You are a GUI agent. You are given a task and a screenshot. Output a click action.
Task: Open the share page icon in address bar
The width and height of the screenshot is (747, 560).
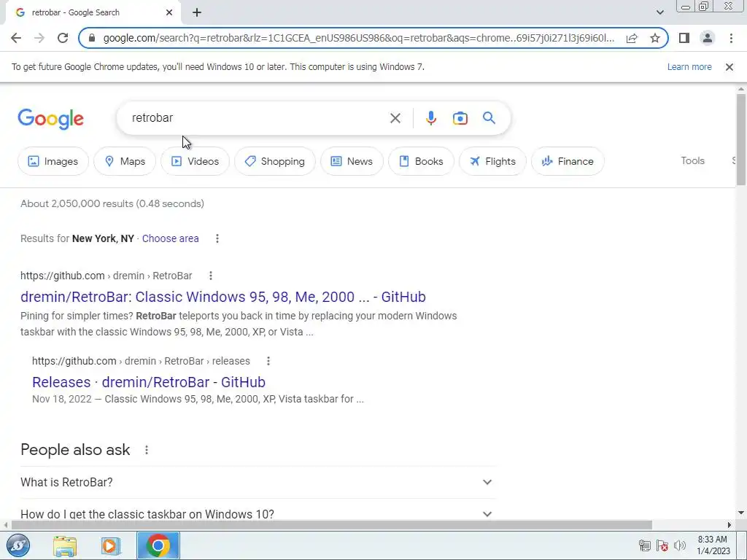click(x=632, y=38)
